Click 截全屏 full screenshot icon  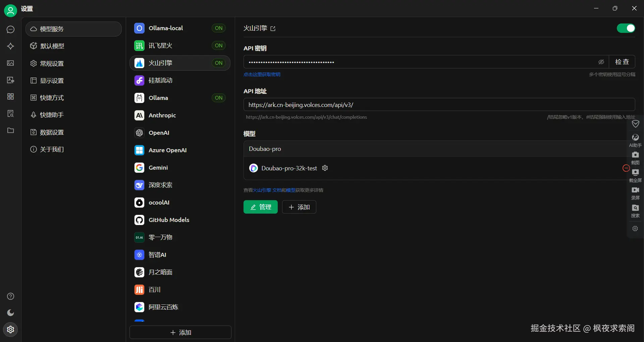coord(635,176)
